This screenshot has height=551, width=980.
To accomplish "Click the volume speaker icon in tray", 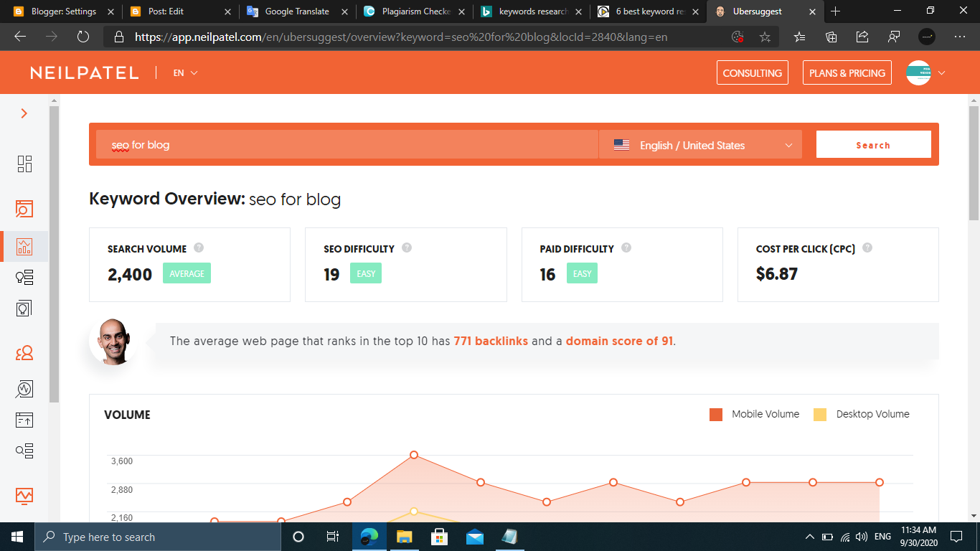I will pos(862,537).
